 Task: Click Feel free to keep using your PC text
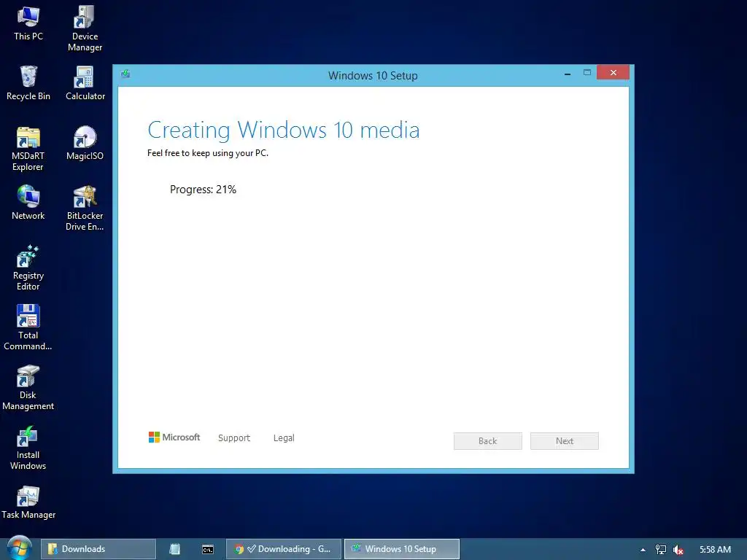(x=208, y=153)
